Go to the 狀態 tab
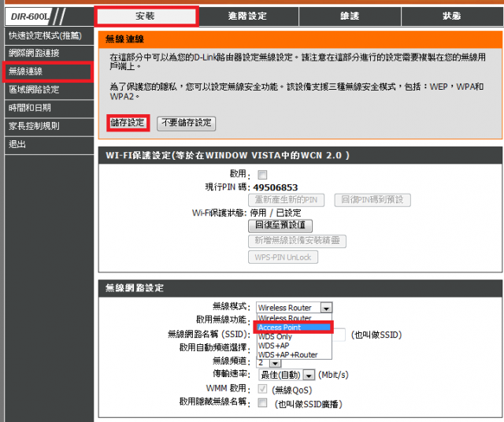The width and height of the screenshot is (504, 422). coord(452,16)
